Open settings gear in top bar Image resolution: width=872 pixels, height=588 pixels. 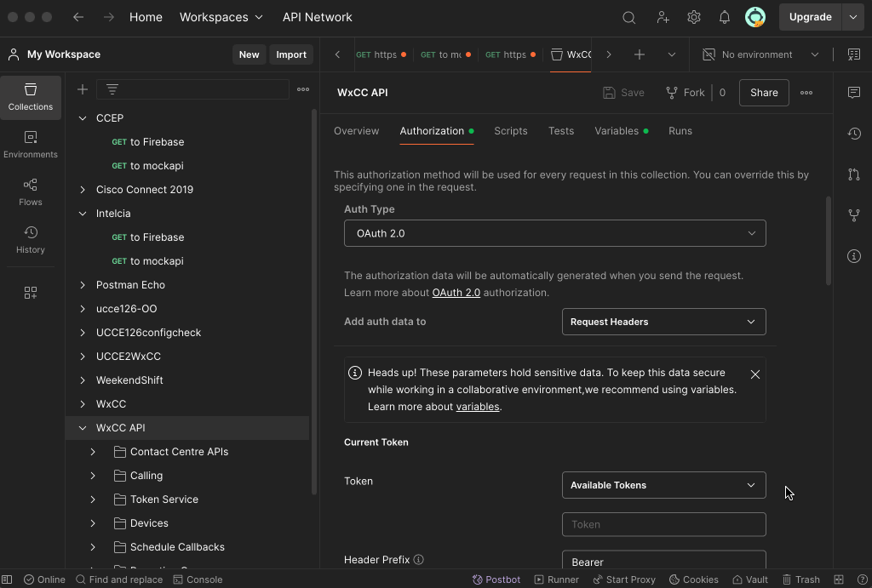[693, 17]
